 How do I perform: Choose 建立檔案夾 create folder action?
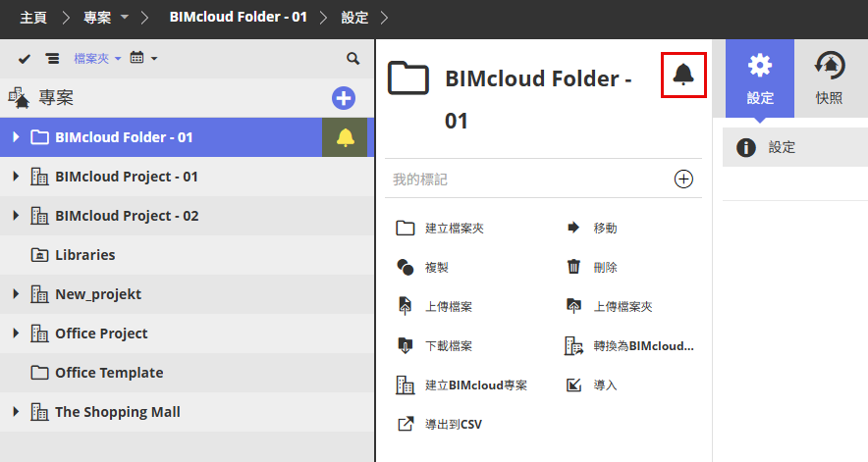(x=440, y=228)
